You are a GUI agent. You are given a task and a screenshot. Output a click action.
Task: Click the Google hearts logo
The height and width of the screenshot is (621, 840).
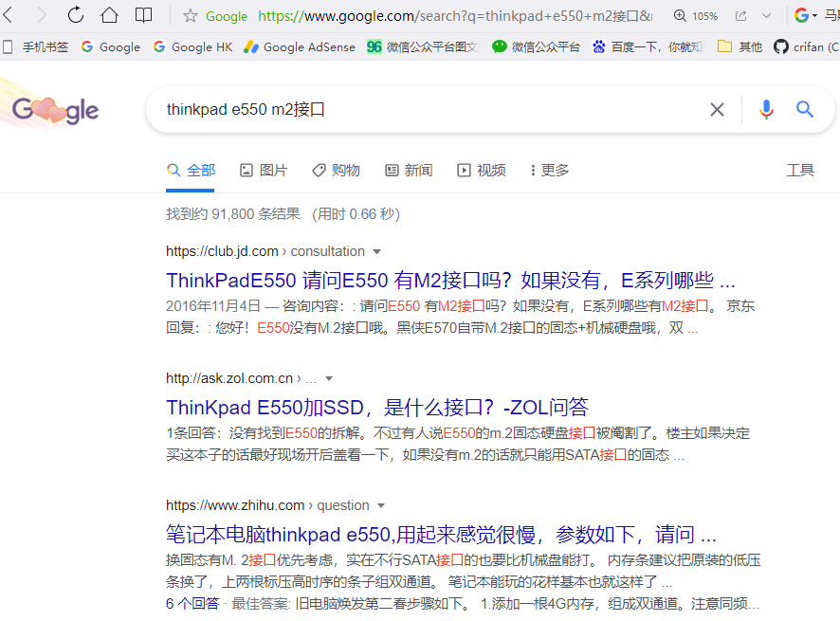pyautogui.click(x=55, y=110)
